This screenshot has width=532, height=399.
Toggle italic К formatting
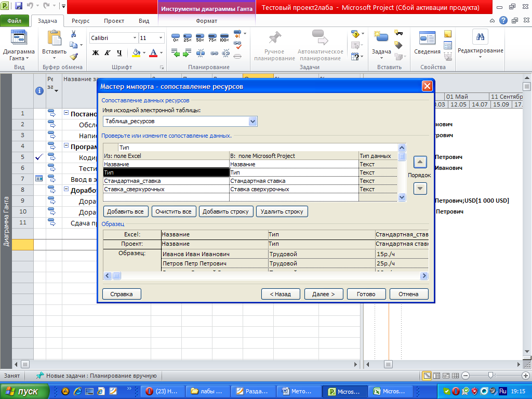(x=107, y=53)
